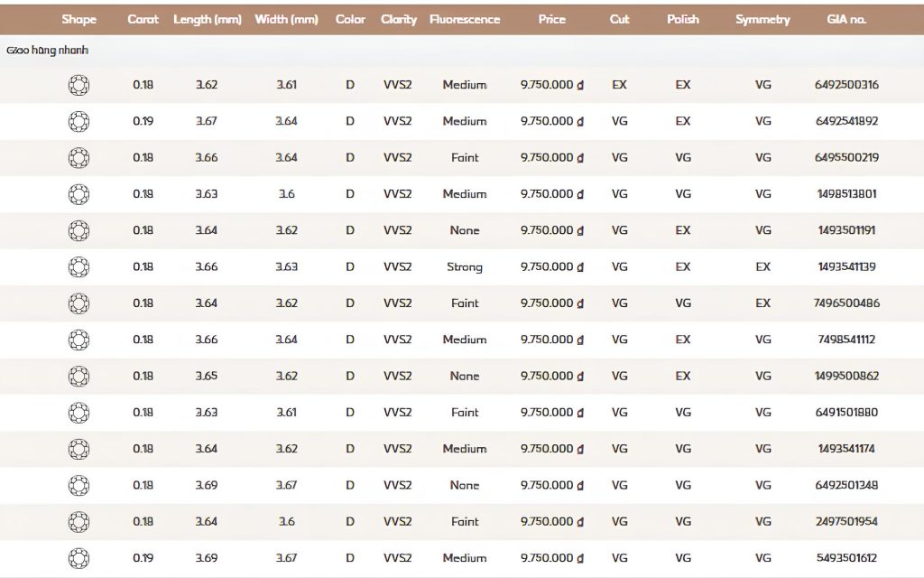Image resolution: width=924 pixels, height=578 pixels.
Task: Click the price in row GIA 6491501880
Action: (552, 413)
